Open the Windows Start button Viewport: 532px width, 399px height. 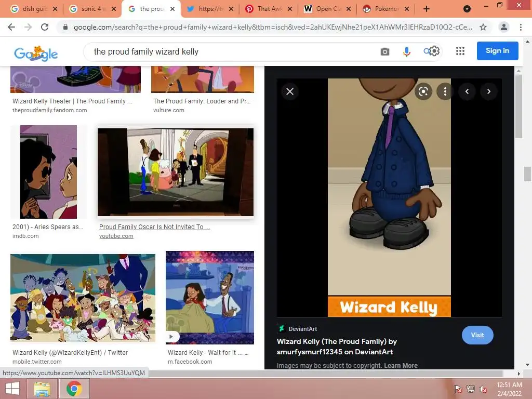tap(12, 389)
